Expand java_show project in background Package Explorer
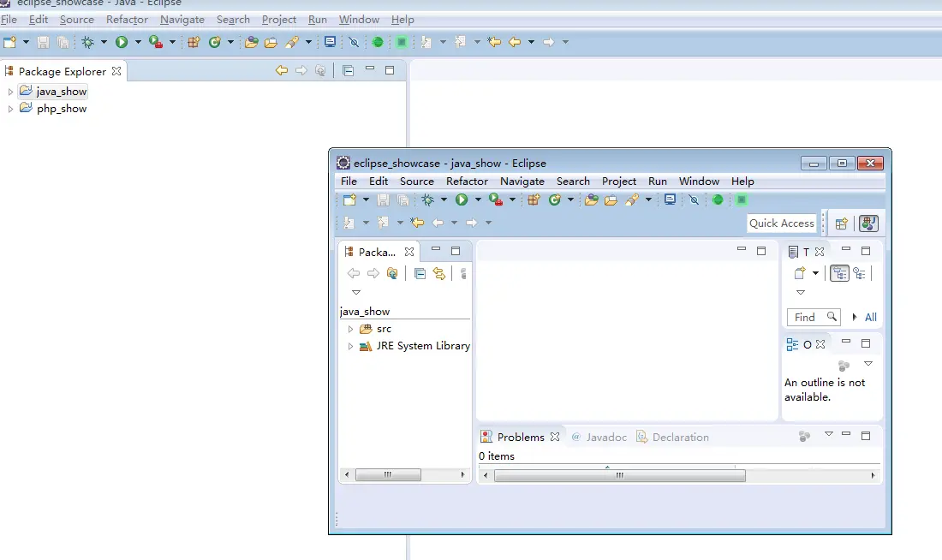 [10, 92]
